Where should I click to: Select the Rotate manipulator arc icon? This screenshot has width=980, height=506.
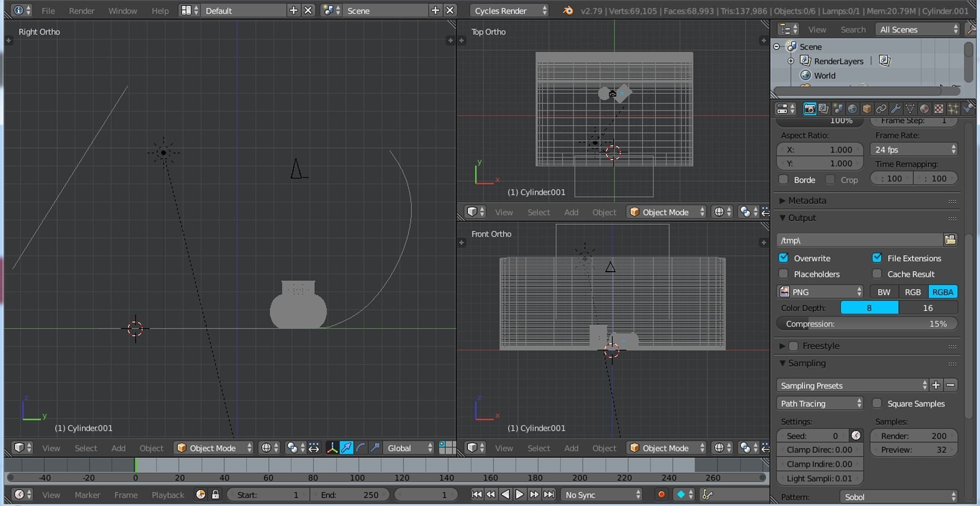click(361, 448)
